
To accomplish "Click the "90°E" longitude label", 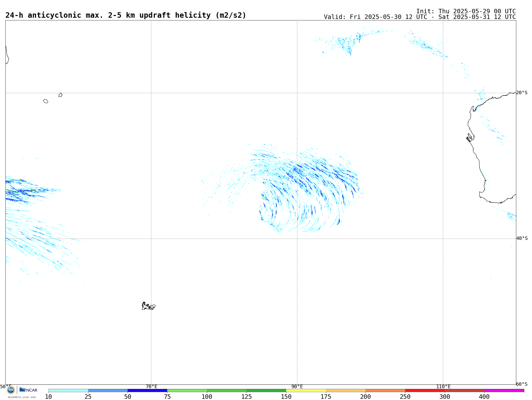I will click(297, 386).
